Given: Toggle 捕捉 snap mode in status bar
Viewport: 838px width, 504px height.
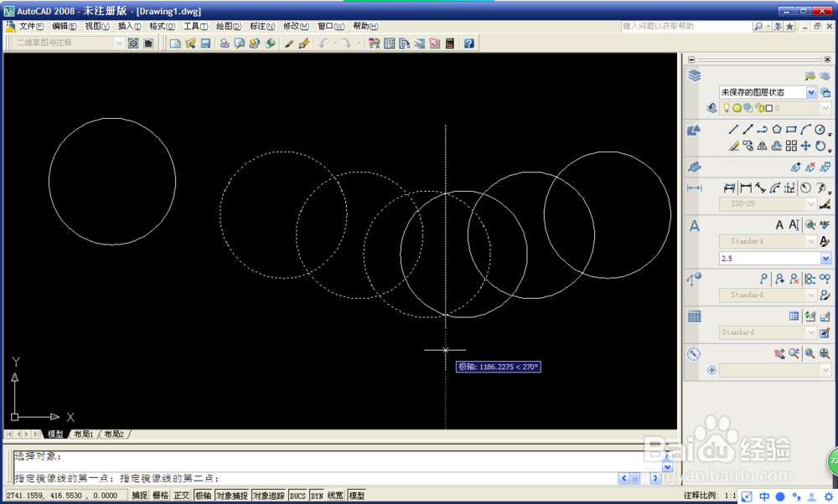Looking at the screenshot, I should click(139, 496).
